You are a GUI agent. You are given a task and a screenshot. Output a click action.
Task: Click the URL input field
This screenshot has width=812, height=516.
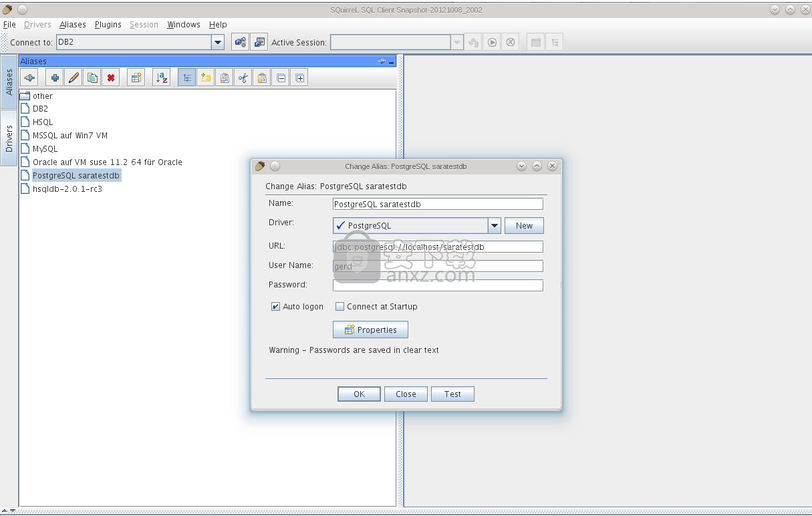point(438,247)
